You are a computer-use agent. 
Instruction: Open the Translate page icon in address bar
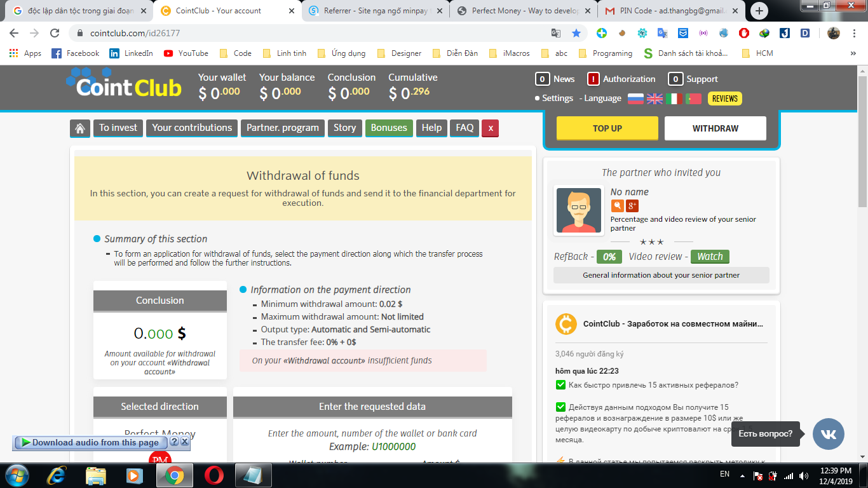point(556,33)
